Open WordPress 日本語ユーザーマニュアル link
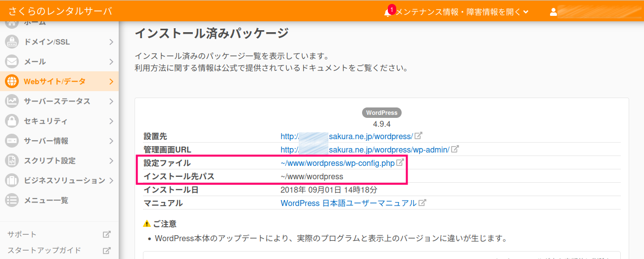644x259 pixels. [348, 203]
